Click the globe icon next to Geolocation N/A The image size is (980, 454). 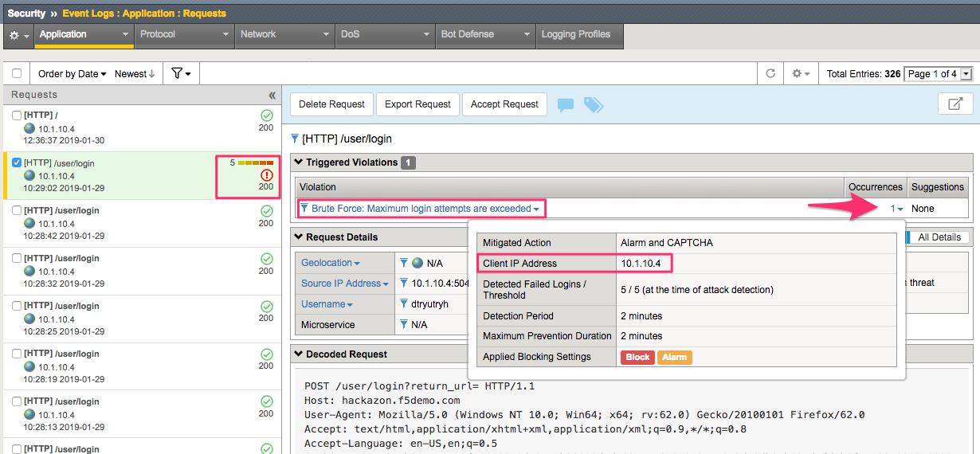point(417,263)
